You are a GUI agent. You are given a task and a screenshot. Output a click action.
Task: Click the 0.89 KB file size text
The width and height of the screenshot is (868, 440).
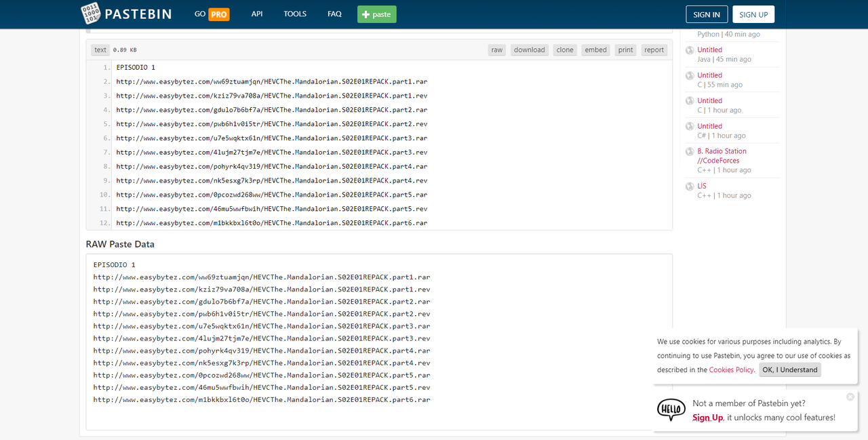tap(125, 50)
